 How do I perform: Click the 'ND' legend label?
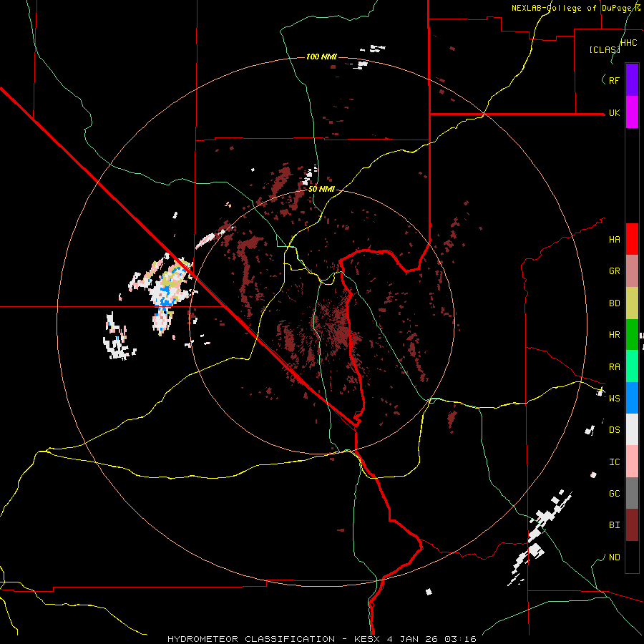pyautogui.click(x=614, y=557)
